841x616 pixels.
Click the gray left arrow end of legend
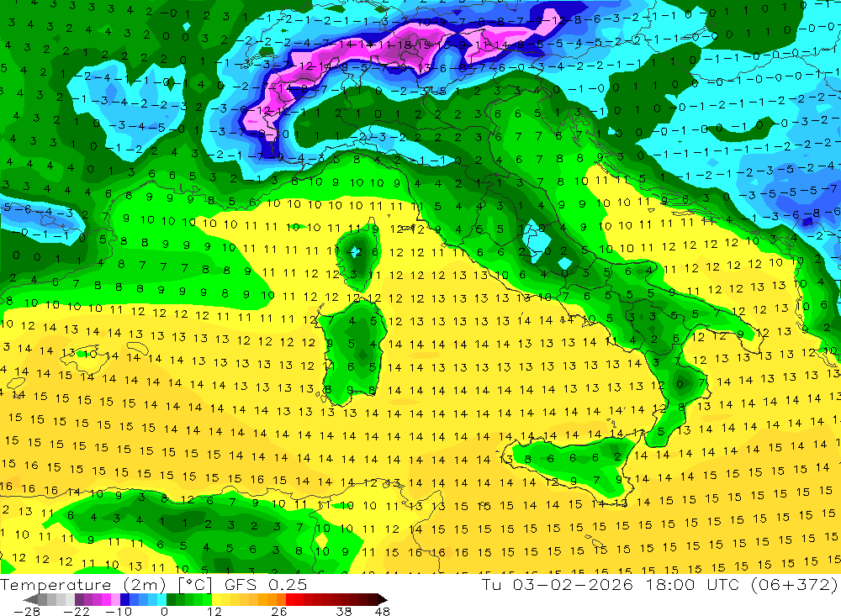pos(30,599)
